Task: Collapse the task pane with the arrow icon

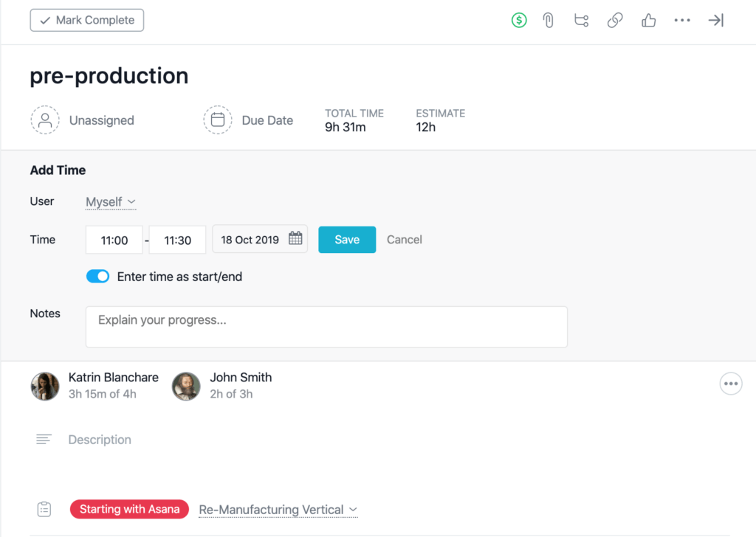Action: pos(715,20)
